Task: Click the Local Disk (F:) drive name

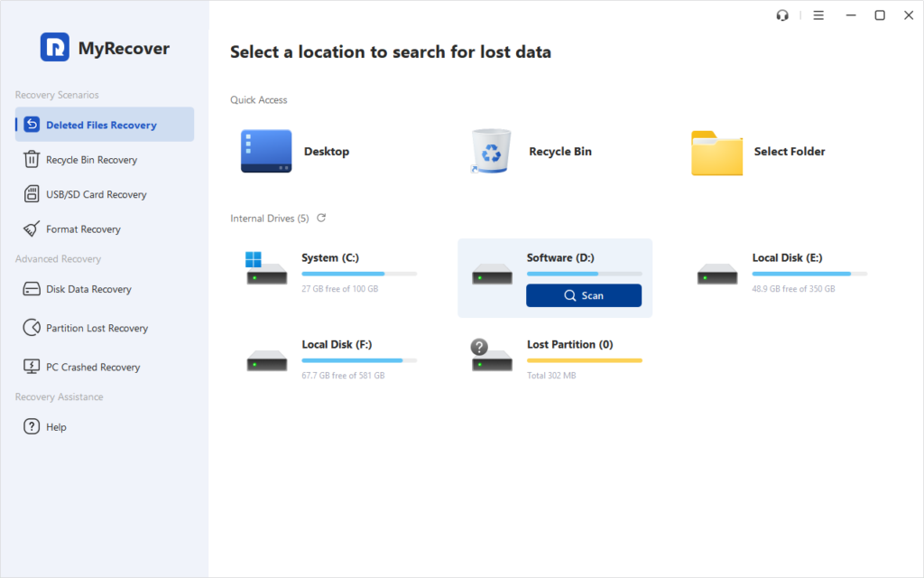Action: tap(337, 344)
